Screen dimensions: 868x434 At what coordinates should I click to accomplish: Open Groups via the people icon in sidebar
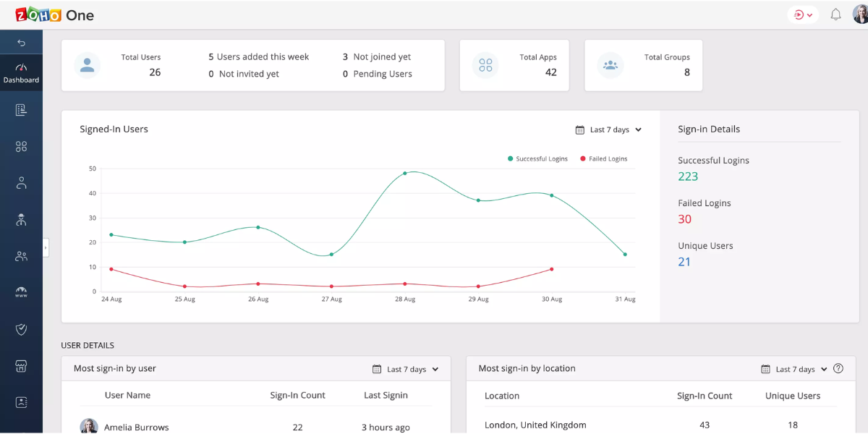point(21,255)
